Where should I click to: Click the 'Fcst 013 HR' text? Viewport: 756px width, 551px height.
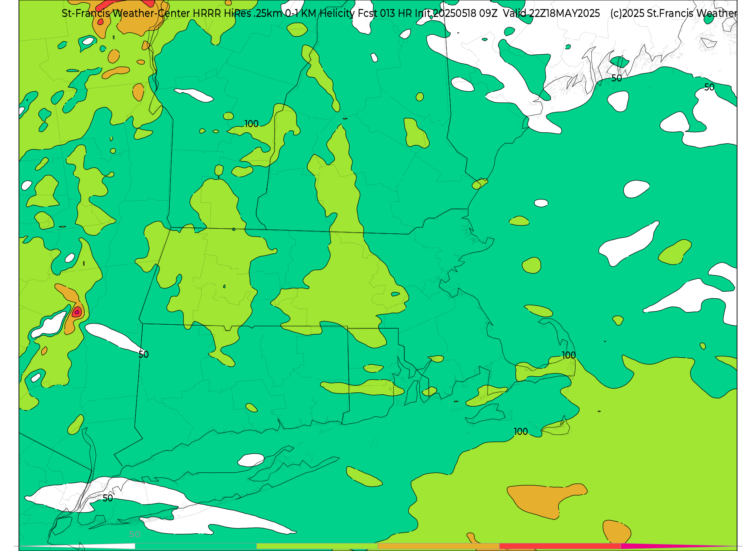[385, 13]
